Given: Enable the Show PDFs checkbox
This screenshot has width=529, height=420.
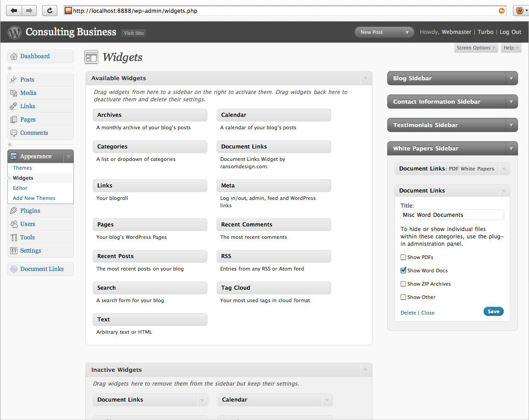Looking at the screenshot, I should pos(403,257).
